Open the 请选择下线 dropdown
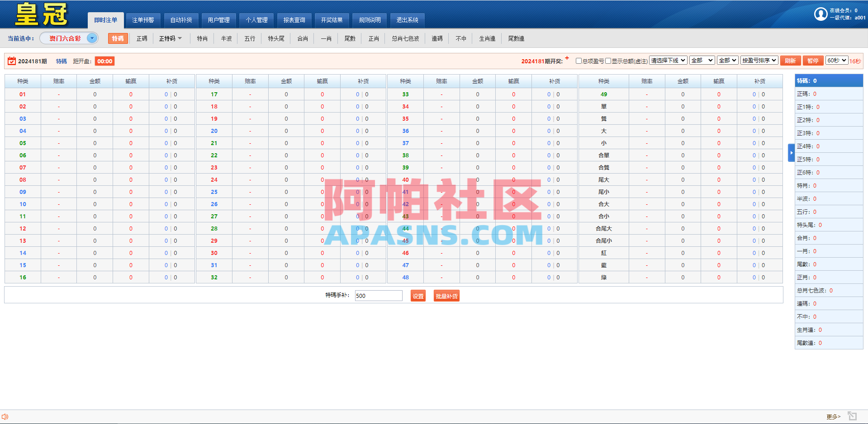The width and height of the screenshot is (868, 424). click(x=668, y=60)
